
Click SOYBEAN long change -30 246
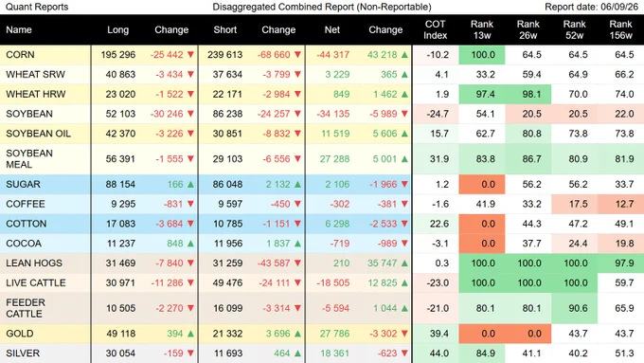(167, 114)
